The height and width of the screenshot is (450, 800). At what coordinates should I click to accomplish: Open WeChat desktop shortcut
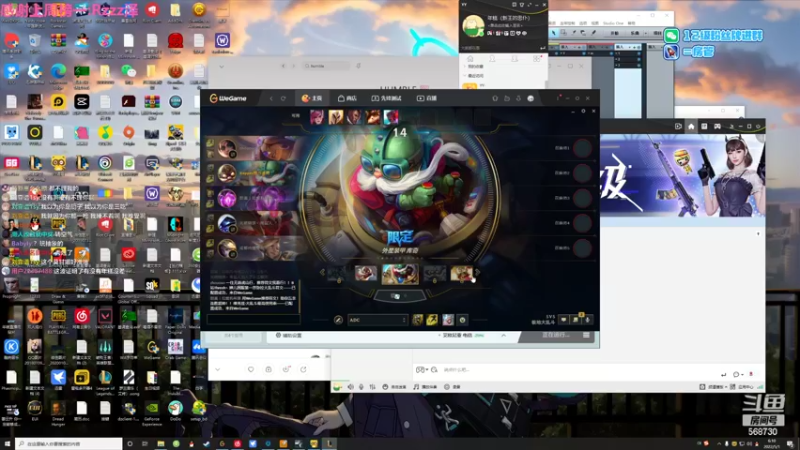coord(129,73)
